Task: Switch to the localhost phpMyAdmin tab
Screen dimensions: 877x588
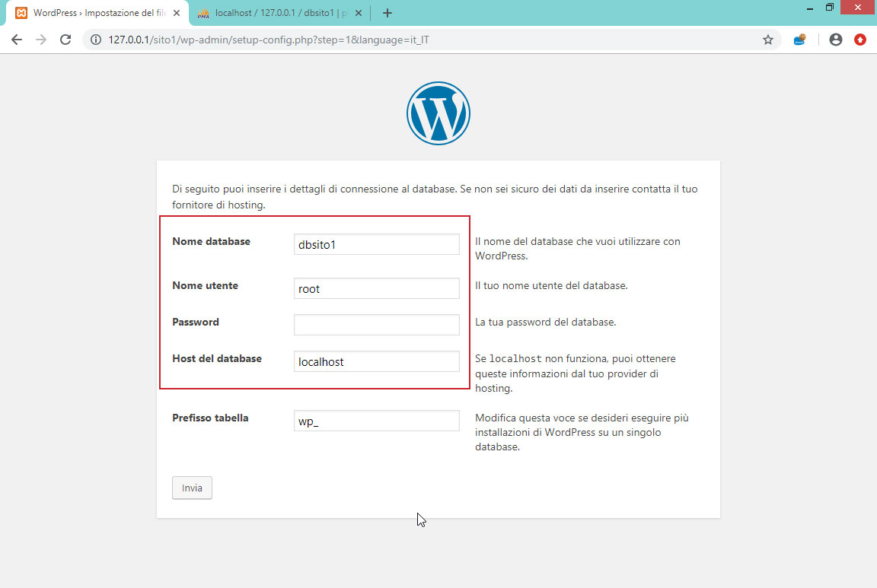Action: [279, 13]
